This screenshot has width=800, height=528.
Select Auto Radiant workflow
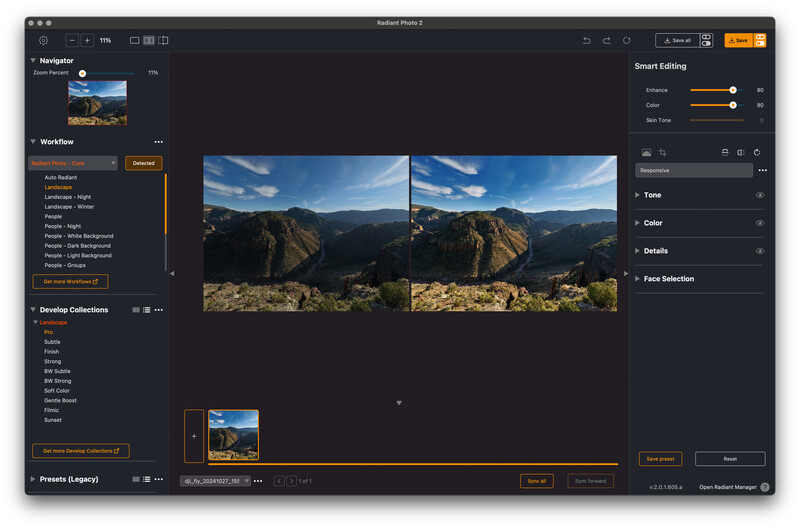point(61,178)
